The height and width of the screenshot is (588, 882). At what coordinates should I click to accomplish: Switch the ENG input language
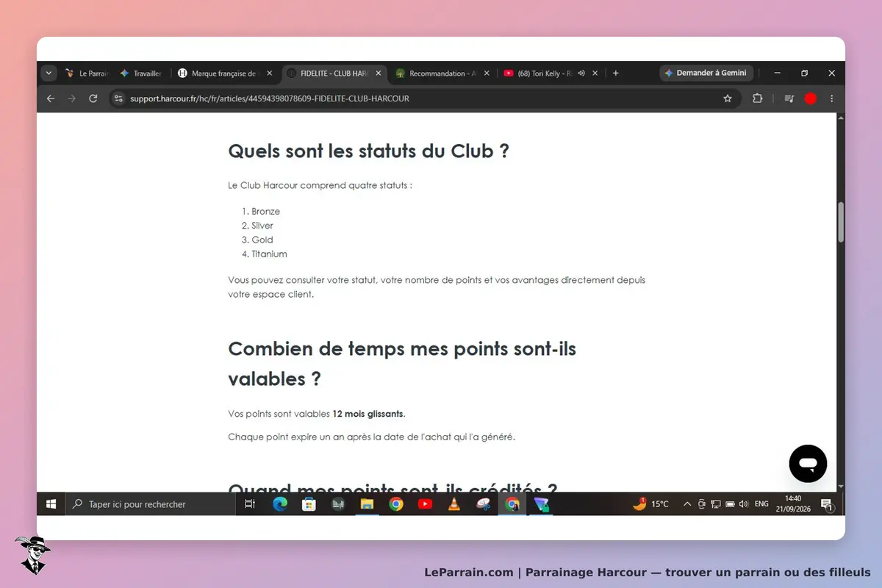(761, 504)
